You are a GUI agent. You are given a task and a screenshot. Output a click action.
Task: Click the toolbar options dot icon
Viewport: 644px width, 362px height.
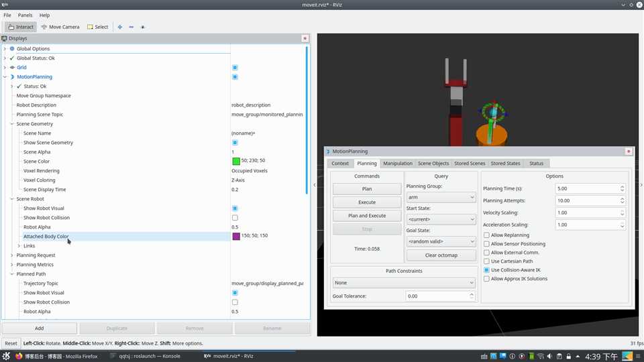(x=142, y=27)
